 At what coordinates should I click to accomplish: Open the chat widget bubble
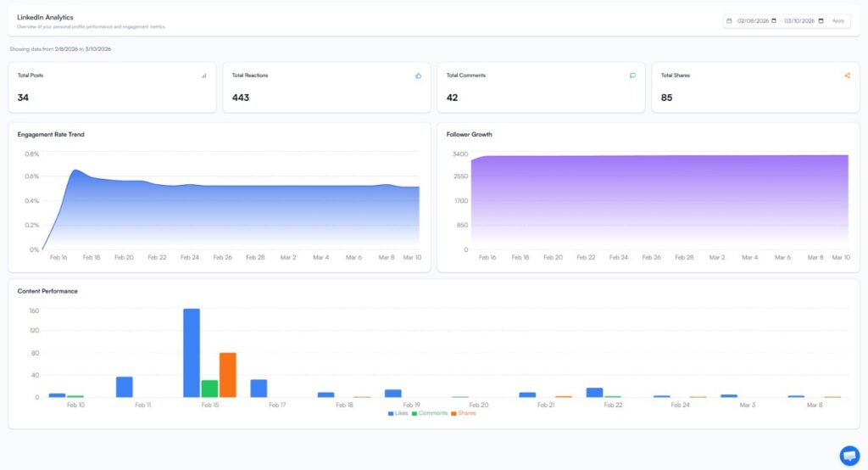(x=849, y=456)
